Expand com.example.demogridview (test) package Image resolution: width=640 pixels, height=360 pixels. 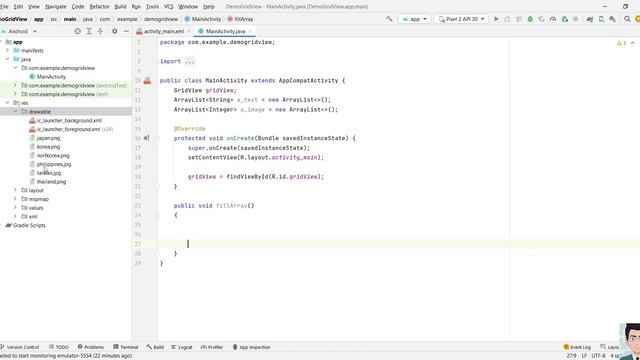pos(16,94)
